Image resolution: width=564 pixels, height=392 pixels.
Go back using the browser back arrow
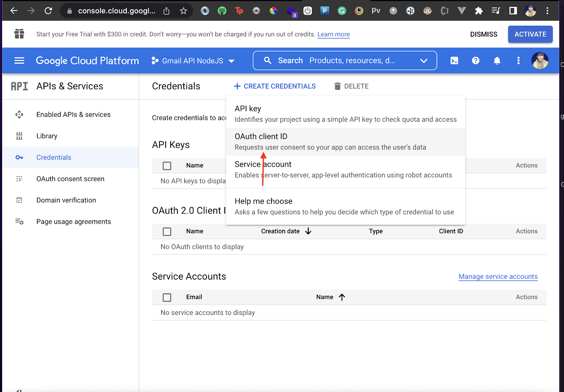14,11
